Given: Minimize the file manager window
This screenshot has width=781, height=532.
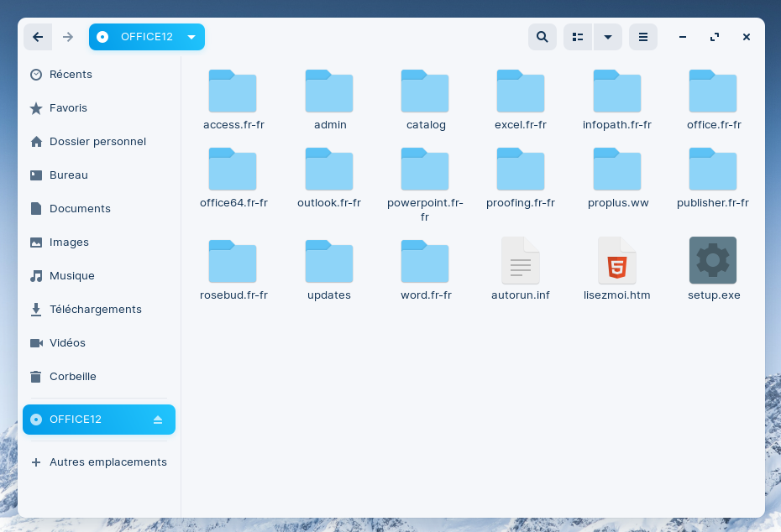Looking at the screenshot, I should (683, 37).
